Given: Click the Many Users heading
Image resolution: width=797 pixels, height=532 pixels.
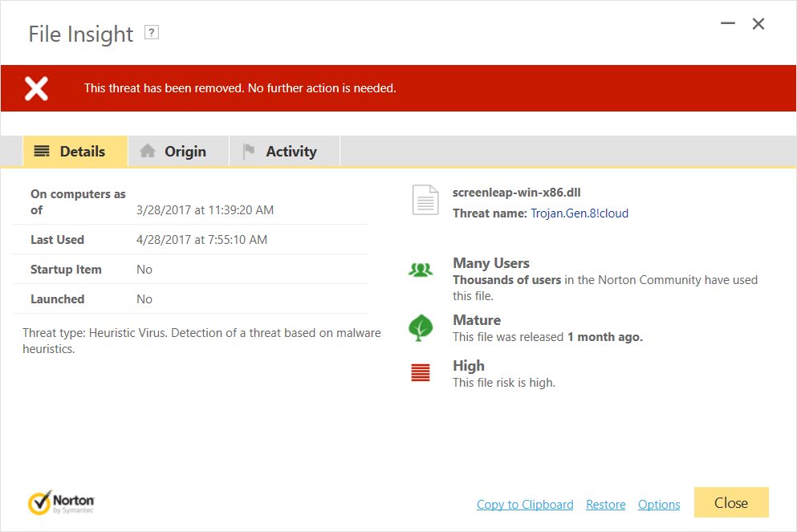Looking at the screenshot, I should [x=491, y=263].
